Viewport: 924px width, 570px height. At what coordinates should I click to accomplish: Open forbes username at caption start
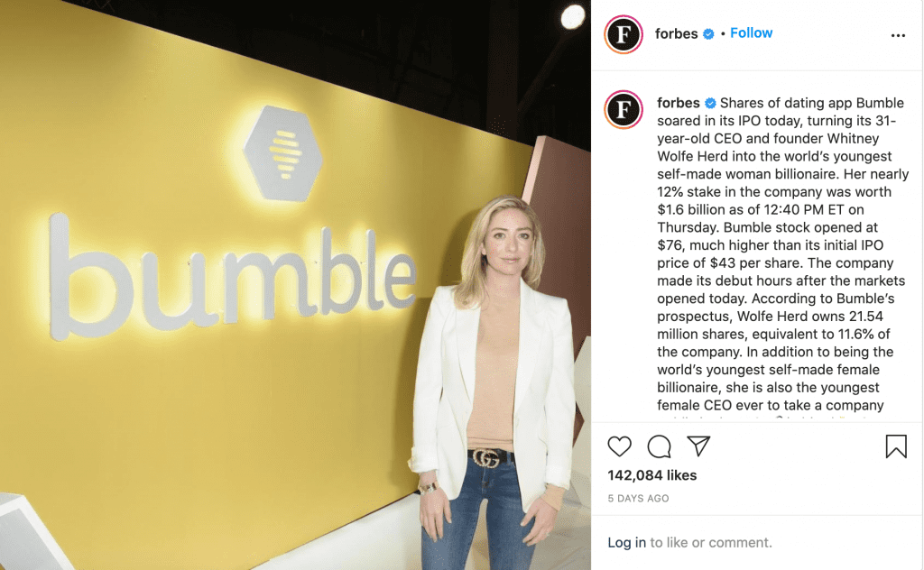[x=679, y=103]
